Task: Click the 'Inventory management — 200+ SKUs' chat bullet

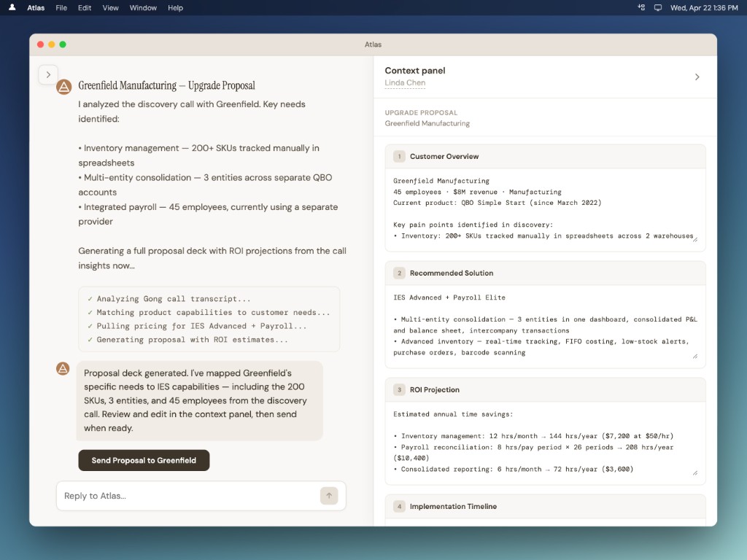Action: pos(199,155)
